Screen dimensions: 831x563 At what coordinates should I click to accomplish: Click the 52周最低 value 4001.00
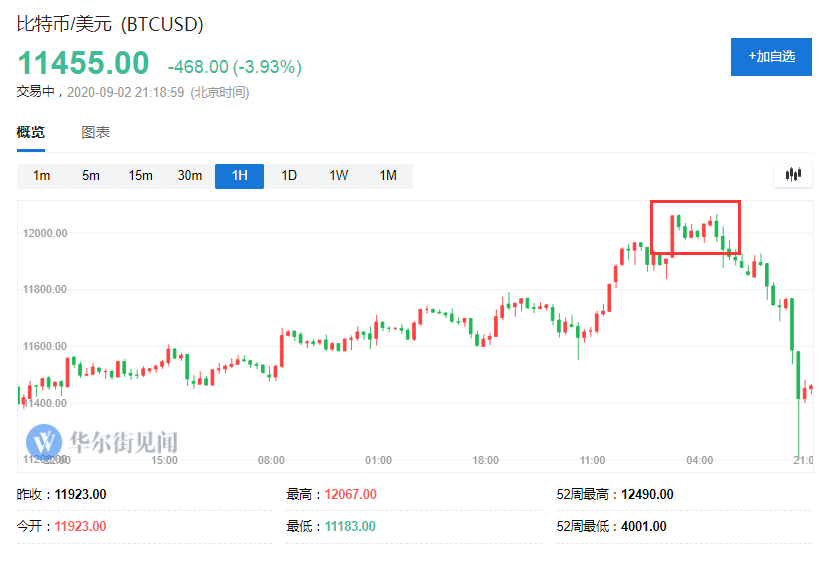643,526
